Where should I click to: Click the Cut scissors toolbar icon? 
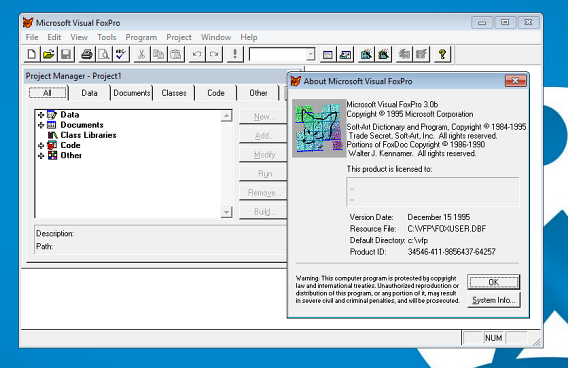[x=142, y=54]
